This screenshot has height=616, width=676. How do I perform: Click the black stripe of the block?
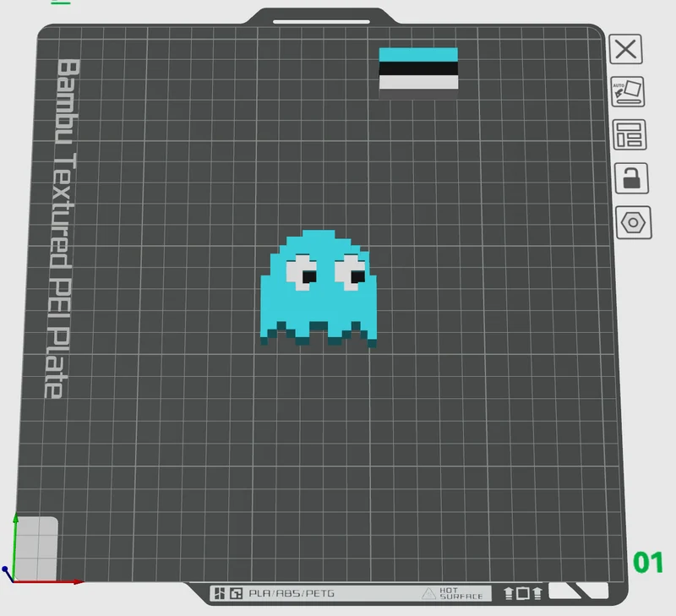coord(418,68)
